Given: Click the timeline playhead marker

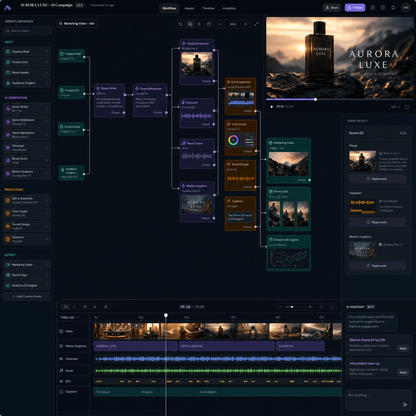Looking at the screenshot, I should 166,315.
